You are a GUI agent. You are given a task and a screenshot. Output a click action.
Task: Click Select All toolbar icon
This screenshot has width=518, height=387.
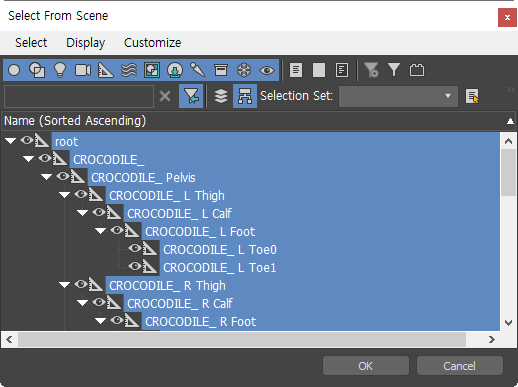pos(296,70)
